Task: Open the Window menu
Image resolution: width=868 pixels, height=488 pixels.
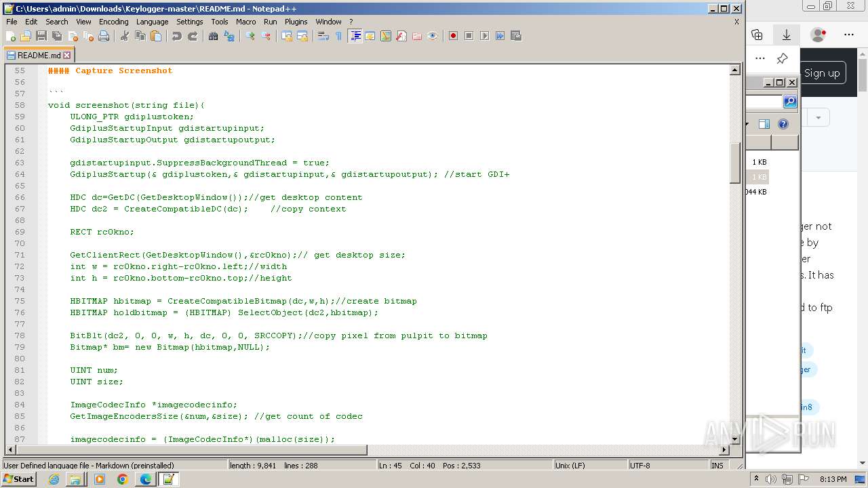Action: pyautogui.click(x=328, y=22)
